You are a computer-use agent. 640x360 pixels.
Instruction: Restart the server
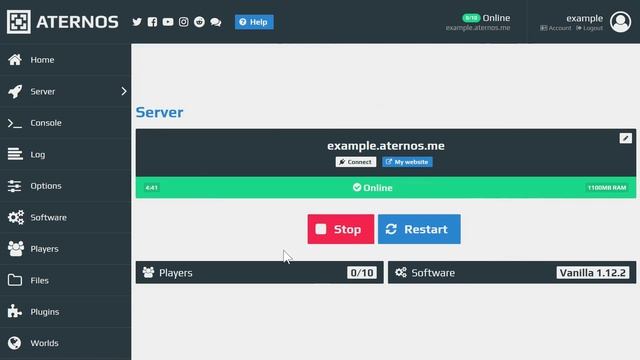[x=419, y=229]
